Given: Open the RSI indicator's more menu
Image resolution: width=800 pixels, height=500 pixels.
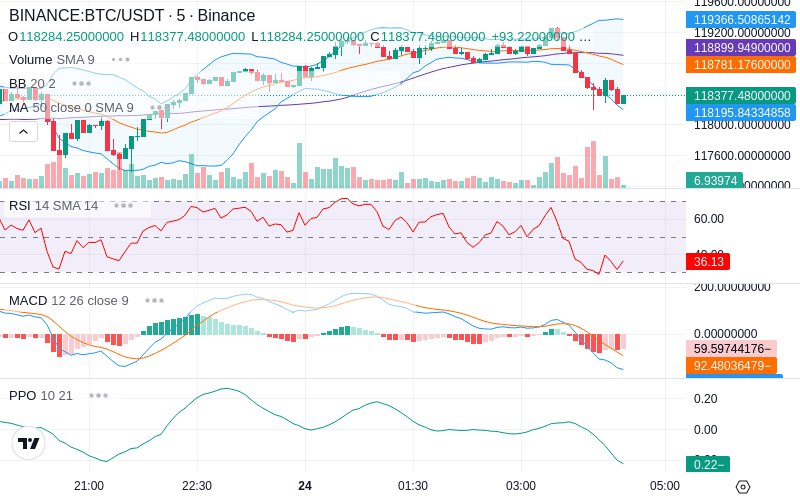Looking at the screenshot, I should tap(123, 206).
